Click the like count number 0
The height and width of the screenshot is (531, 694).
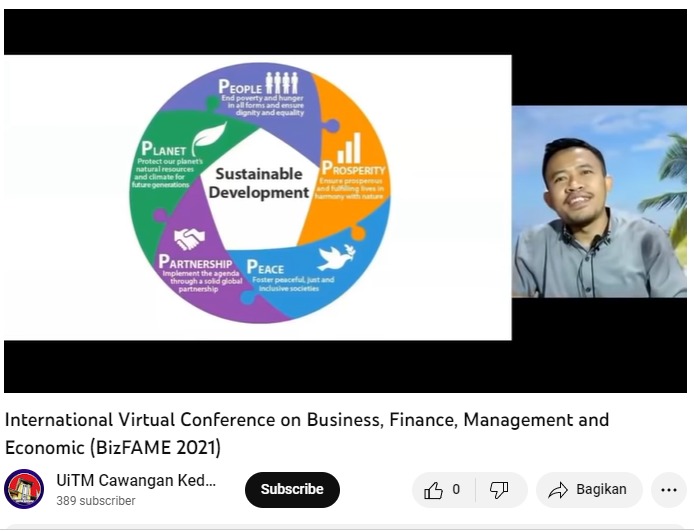(x=456, y=489)
